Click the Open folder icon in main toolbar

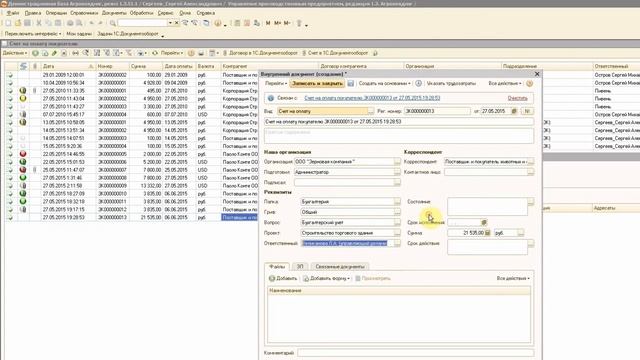point(18,23)
